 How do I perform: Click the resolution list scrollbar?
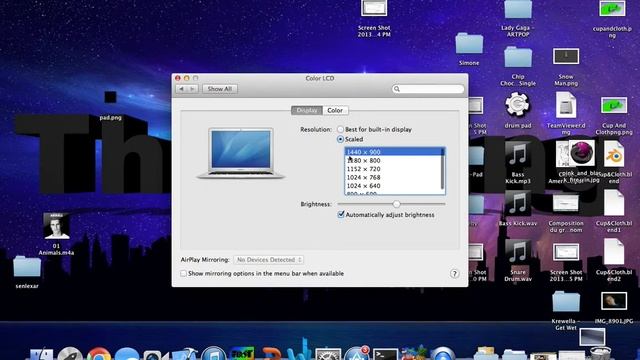click(442, 169)
